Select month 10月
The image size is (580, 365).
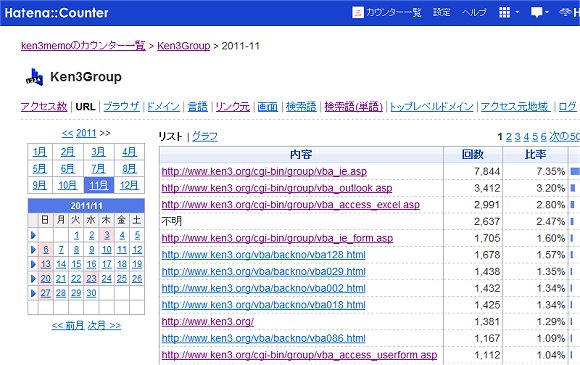67,185
